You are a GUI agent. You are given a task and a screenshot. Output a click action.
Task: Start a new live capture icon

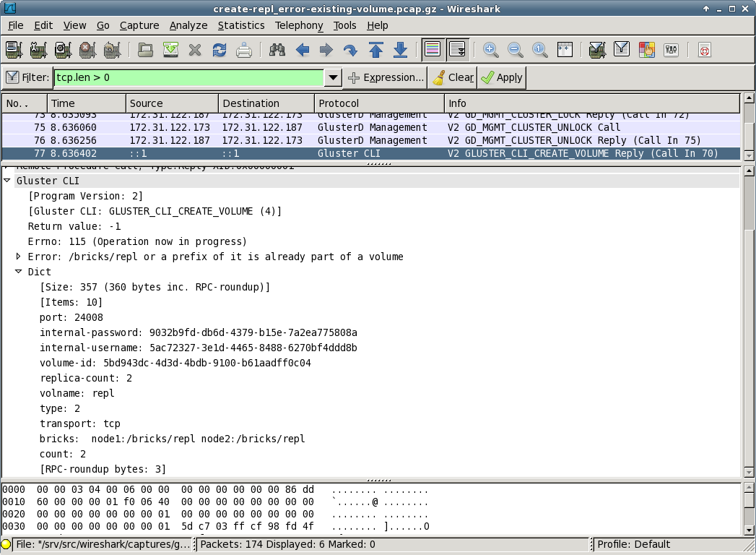(x=63, y=50)
